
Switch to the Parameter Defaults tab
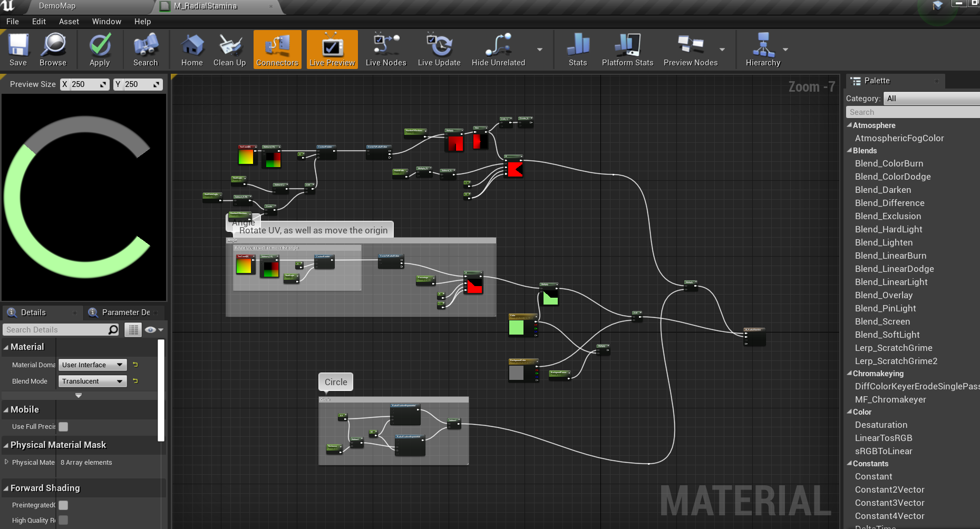coord(126,312)
